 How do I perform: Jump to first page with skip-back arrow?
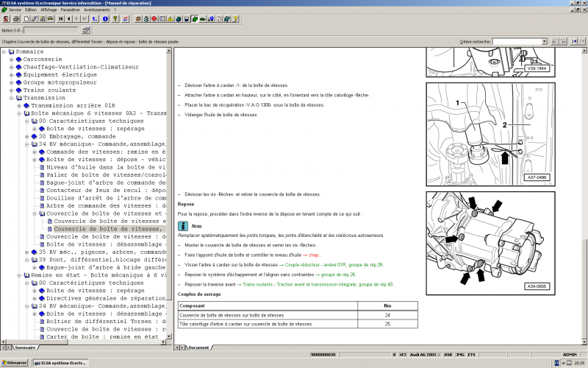point(60,18)
